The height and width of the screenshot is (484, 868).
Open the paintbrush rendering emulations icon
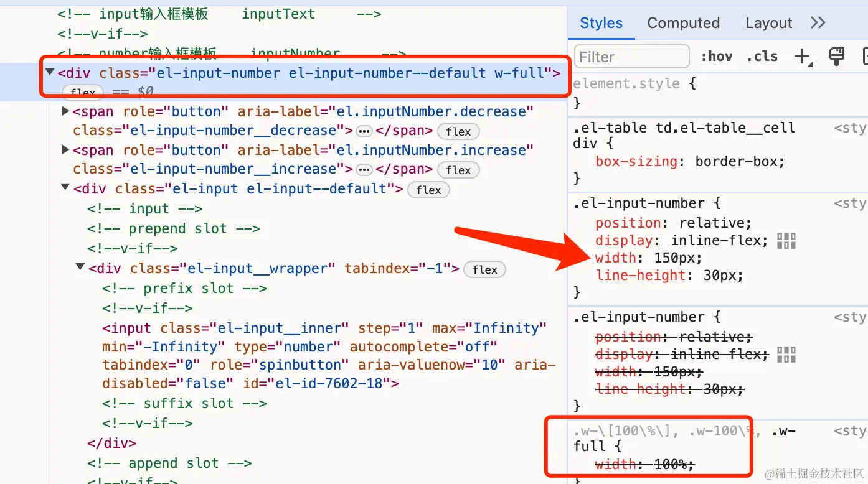837,57
